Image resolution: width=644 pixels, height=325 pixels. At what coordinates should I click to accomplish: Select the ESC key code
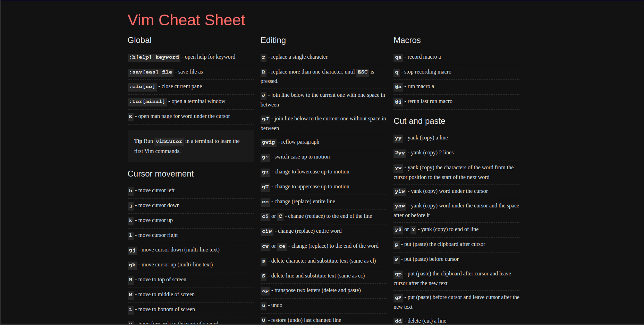[363, 72]
